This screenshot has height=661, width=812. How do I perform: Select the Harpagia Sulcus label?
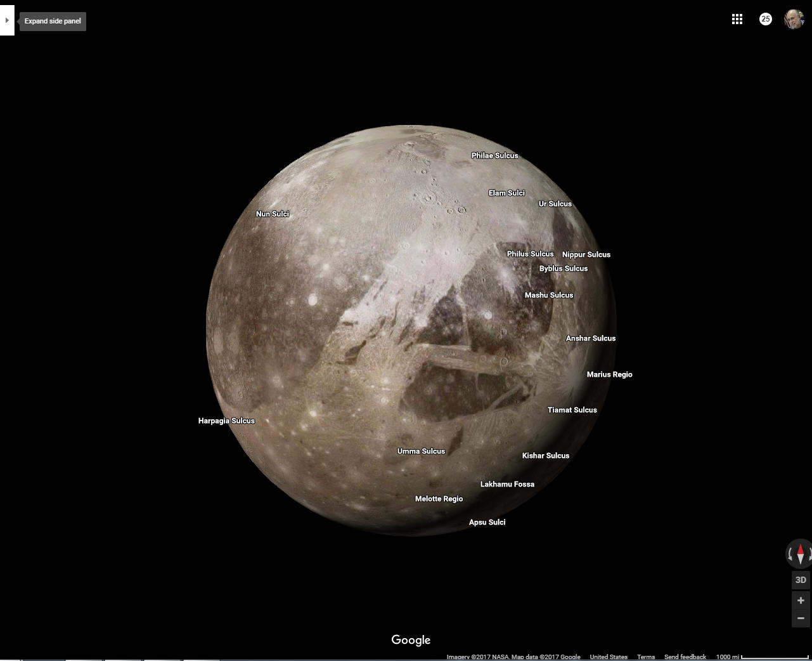(x=226, y=421)
